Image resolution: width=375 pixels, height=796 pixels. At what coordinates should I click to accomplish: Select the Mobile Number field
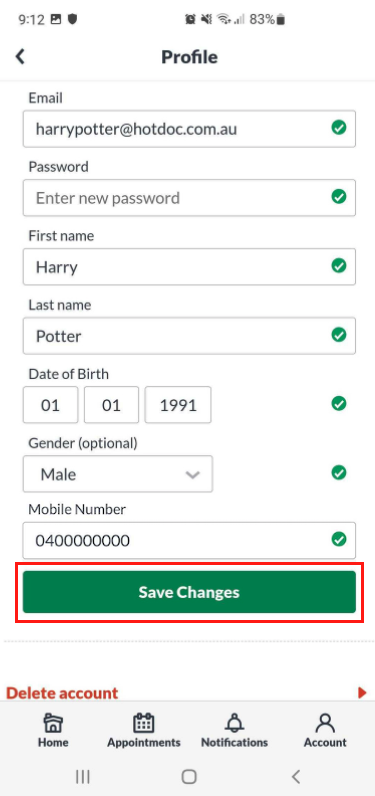tap(189, 541)
